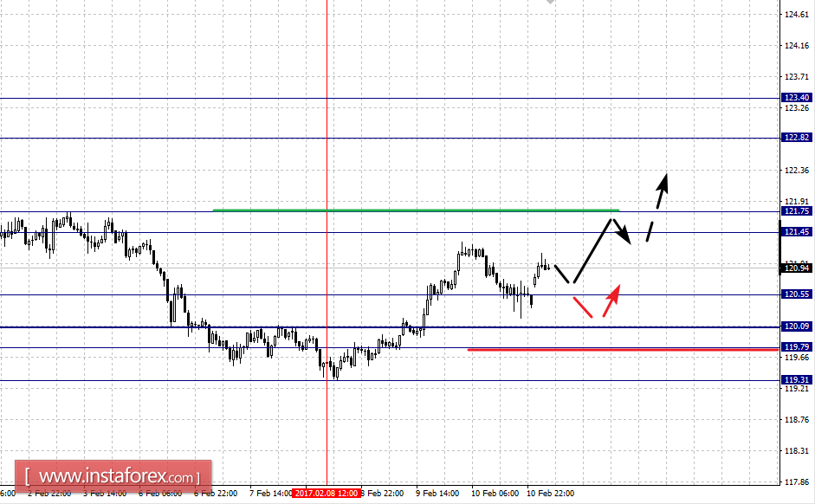Click the 121.91 price axis value
Image resolution: width=815 pixels, height=504 pixels.
(x=796, y=202)
